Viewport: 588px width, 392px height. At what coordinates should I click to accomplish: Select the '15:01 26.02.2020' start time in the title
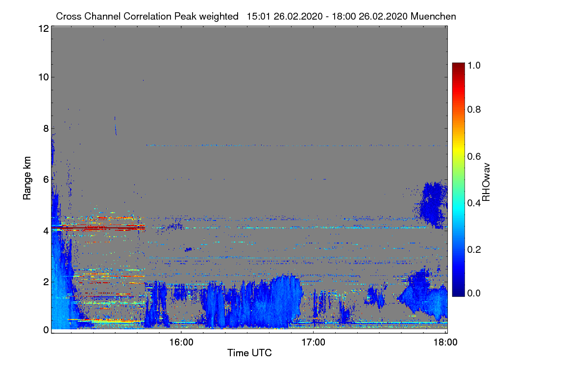click(x=285, y=16)
